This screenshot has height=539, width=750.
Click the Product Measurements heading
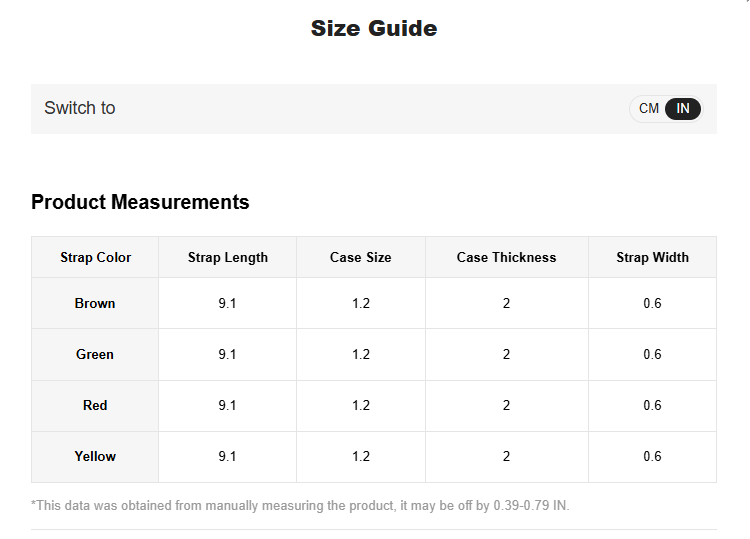click(x=140, y=202)
